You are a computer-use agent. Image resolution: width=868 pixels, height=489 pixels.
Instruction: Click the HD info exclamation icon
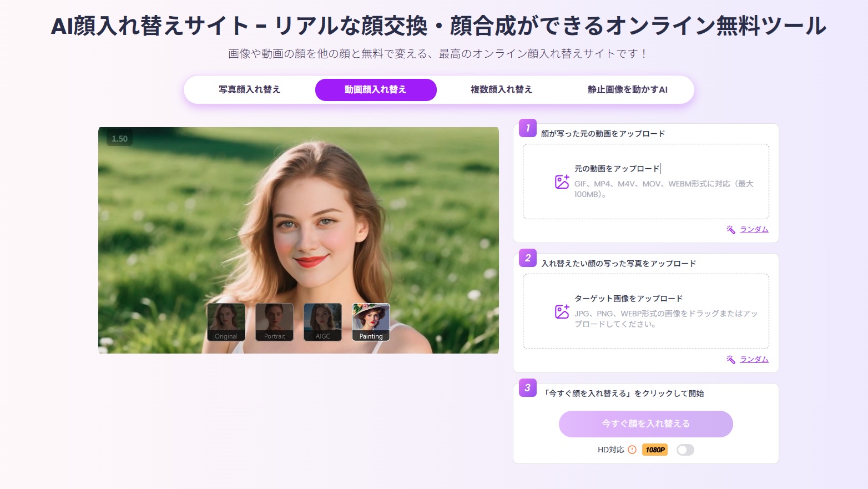coord(632,450)
